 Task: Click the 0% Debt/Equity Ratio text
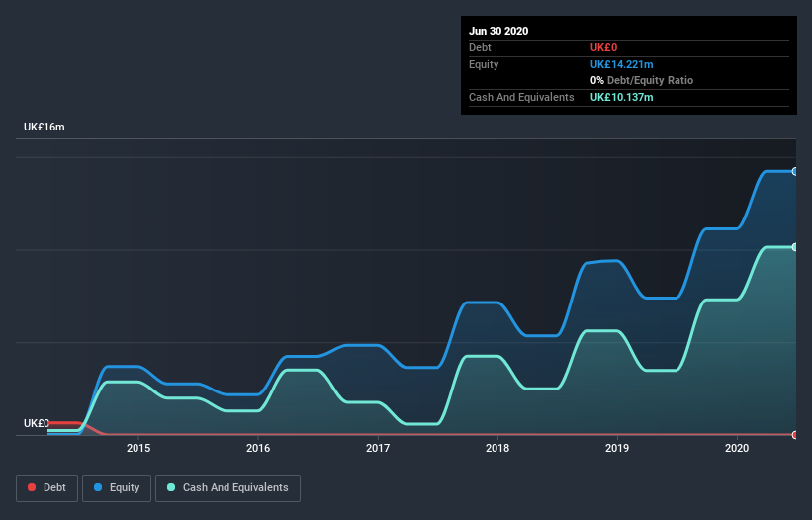coord(642,80)
